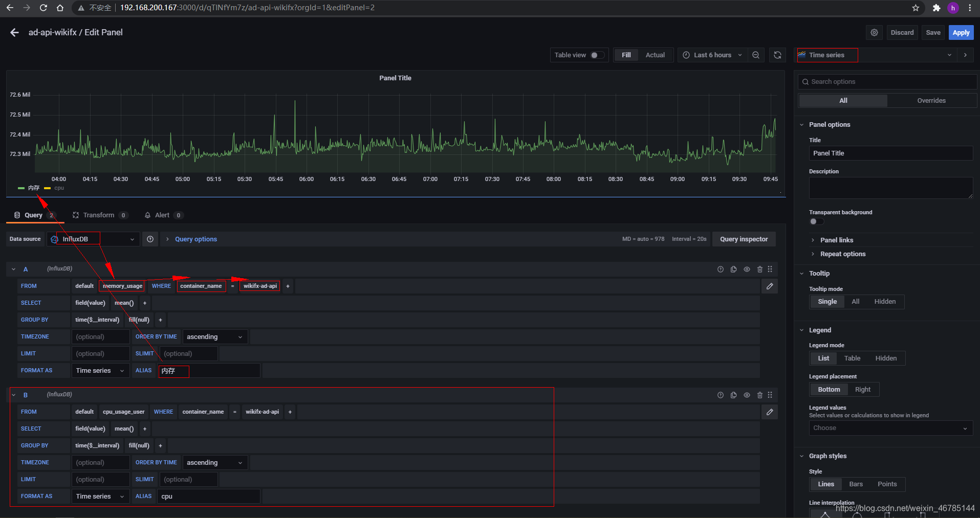Open data source help icon
The height and width of the screenshot is (518, 980).
[150, 239]
